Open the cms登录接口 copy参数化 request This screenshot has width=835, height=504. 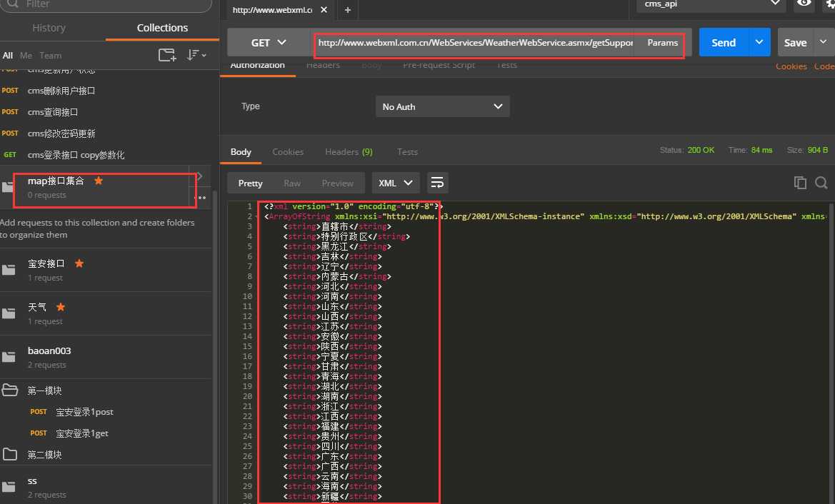click(x=106, y=154)
